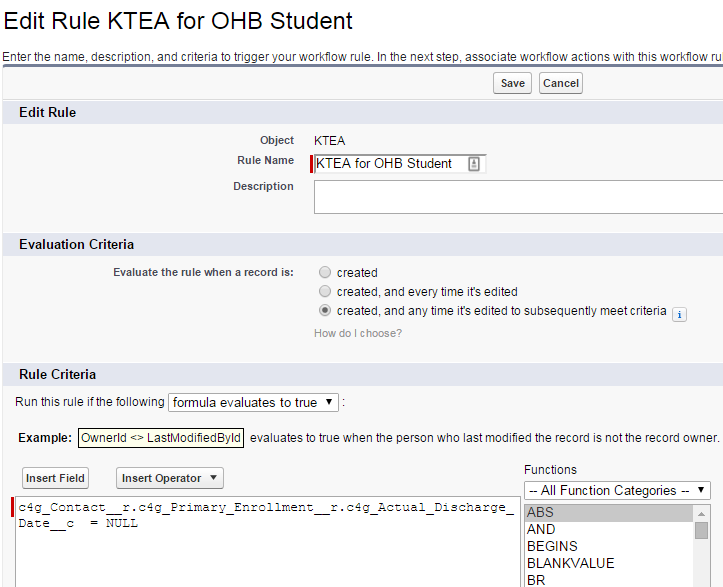The height and width of the screenshot is (587, 723).
Task: Click the info icon beside evaluation criteria
Action: 679,313
